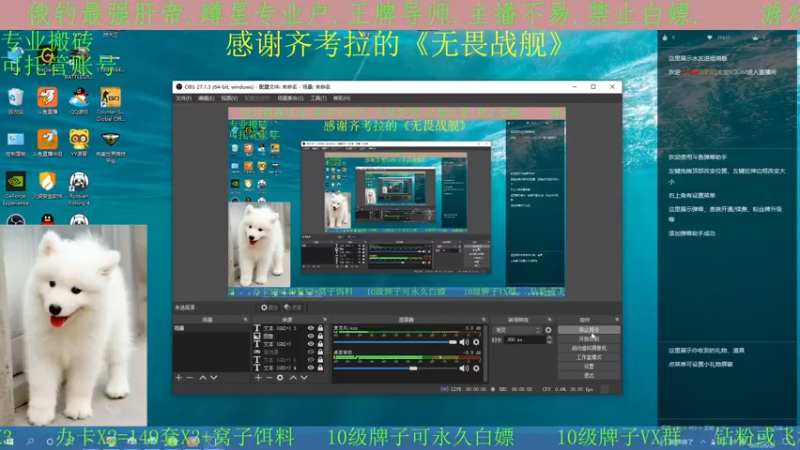Viewport: 800px width, 450px height.
Task: Open the Desktop Audio settings gear
Action: [x=476, y=368]
